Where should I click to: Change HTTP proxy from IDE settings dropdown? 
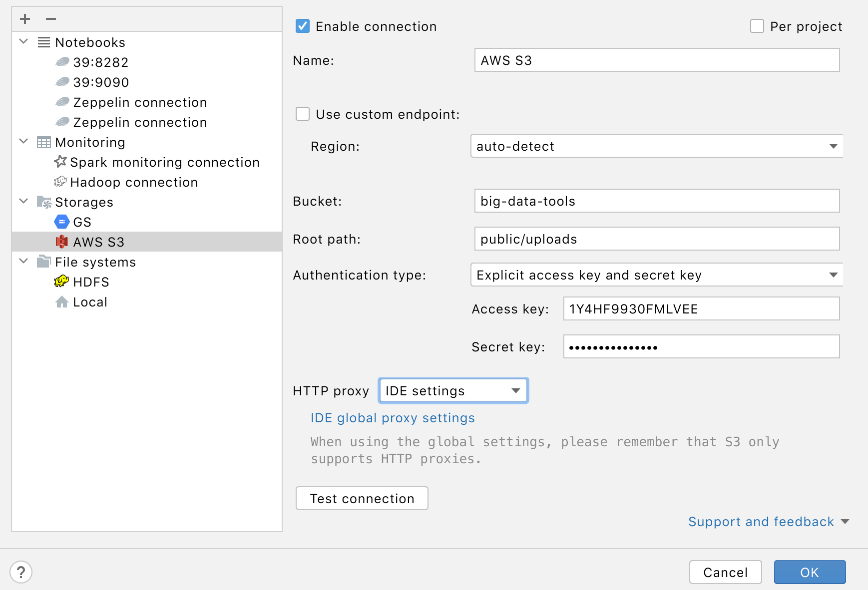(515, 391)
